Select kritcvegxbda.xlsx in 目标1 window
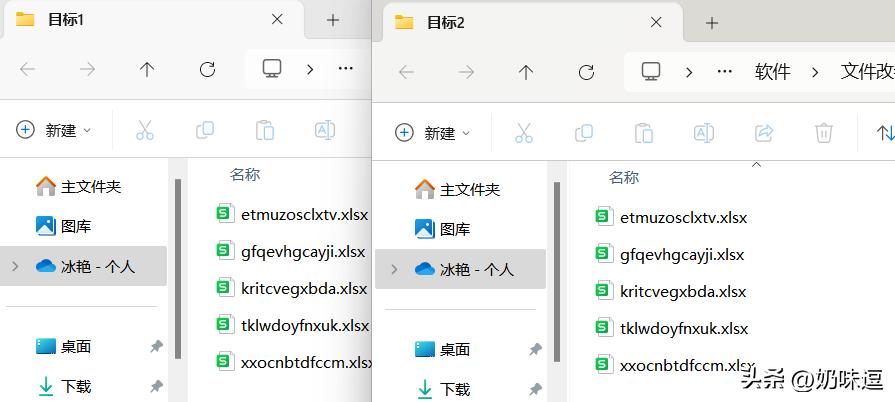This screenshot has width=895, height=402. point(292,288)
